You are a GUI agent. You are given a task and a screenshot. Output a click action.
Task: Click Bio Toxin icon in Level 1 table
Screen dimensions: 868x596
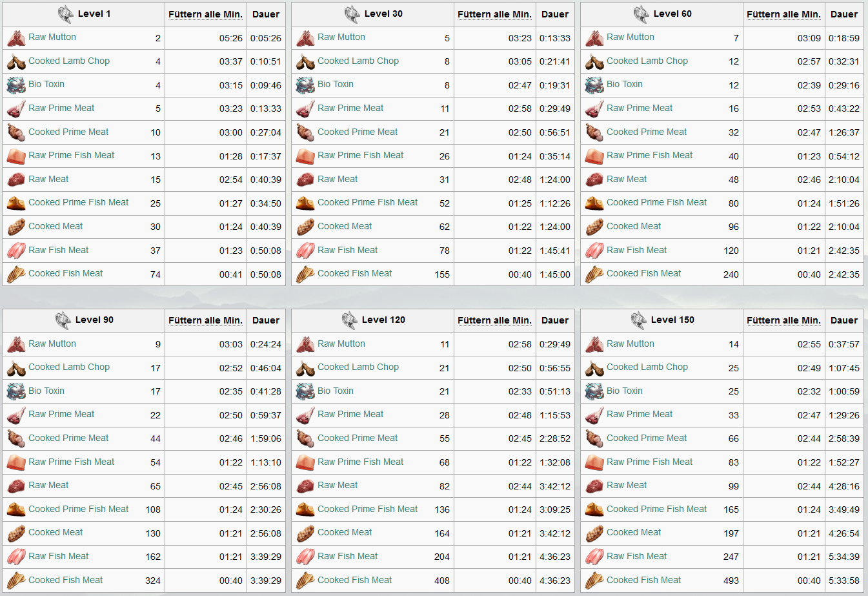(16, 85)
